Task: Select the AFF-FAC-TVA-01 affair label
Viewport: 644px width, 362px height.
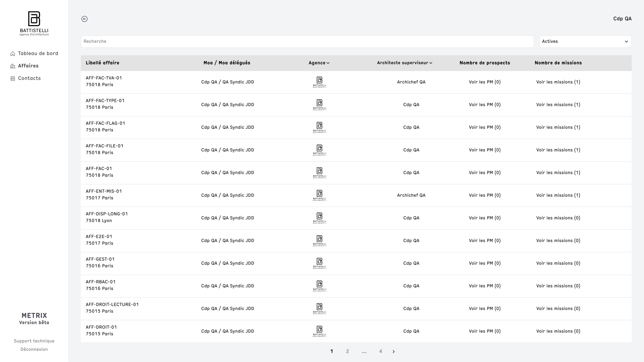Action: [x=104, y=78]
